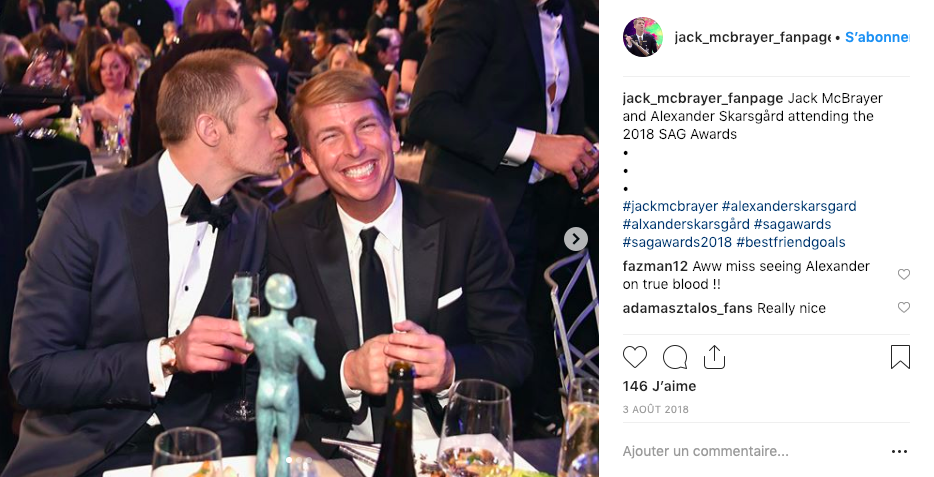
Task: Go to the next photo in carousel
Action: 575,239
